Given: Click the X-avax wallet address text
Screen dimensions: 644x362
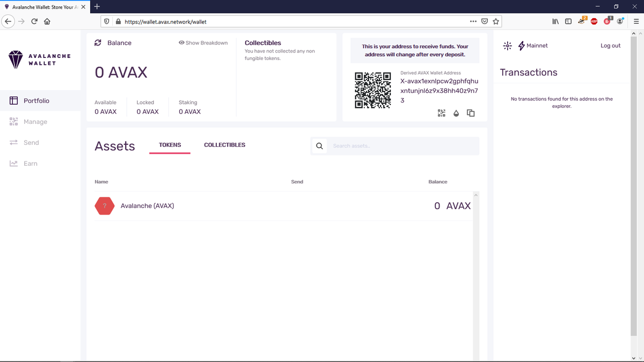Looking at the screenshot, I should (x=439, y=91).
